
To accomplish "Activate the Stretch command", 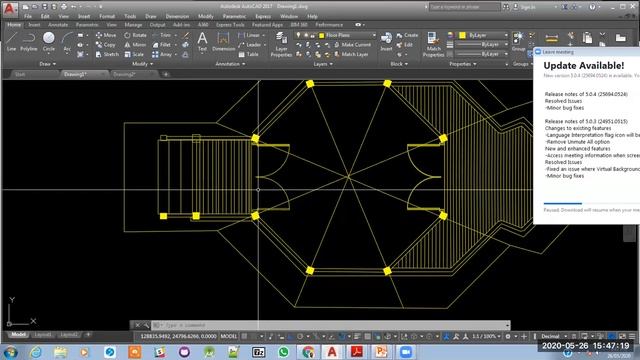I will [x=107, y=54].
